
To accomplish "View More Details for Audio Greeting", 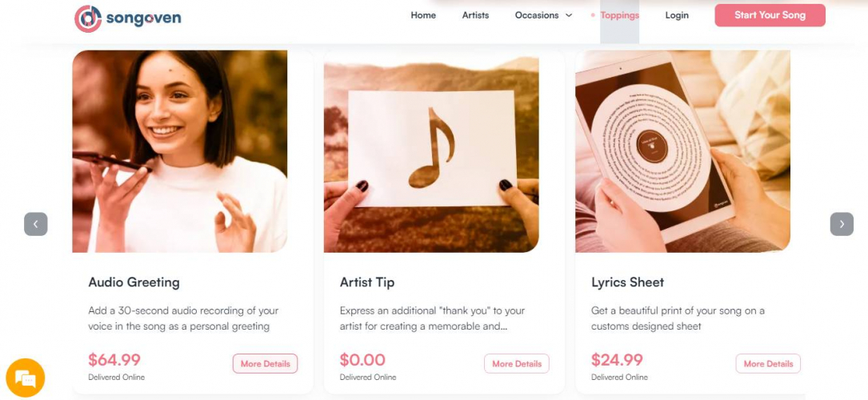I will 265,363.
